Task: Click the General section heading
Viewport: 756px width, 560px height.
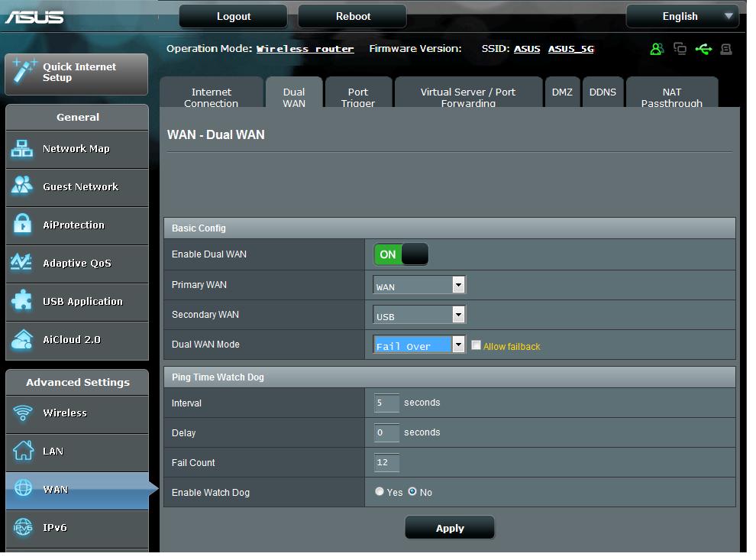Action: 78,117
